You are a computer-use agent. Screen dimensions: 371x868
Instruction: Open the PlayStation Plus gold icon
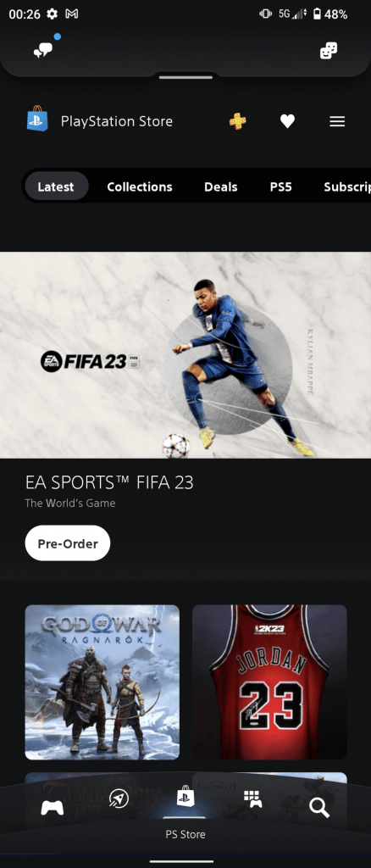click(238, 120)
